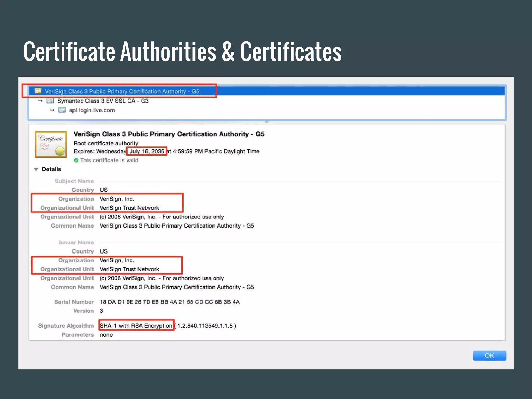This screenshot has width=532, height=399.
Task: Select Symantec Class 3 EV SSL CA row
Action: click(267, 101)
